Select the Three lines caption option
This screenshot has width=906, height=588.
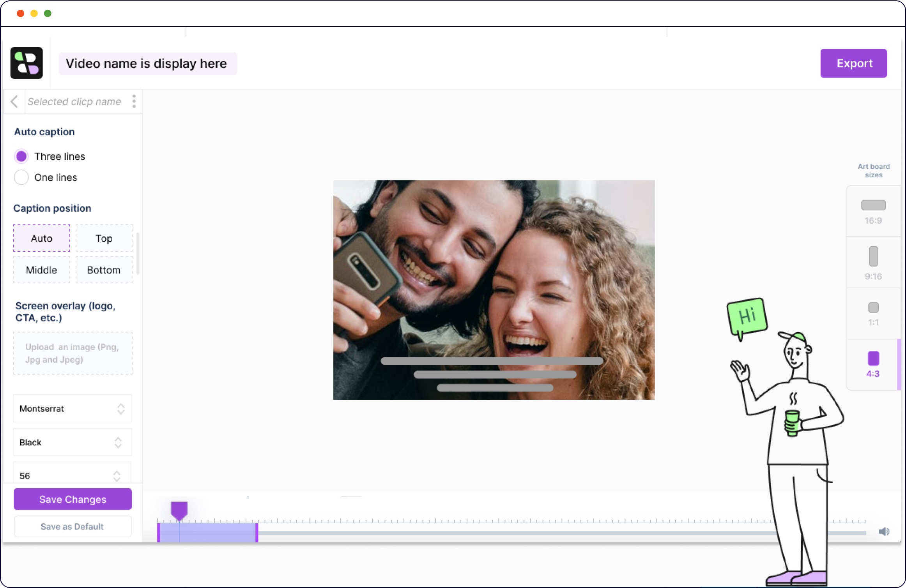(21, 156)
